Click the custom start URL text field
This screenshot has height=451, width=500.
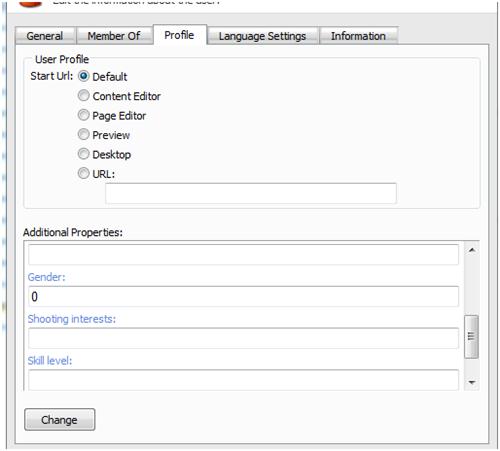(251, 193)
